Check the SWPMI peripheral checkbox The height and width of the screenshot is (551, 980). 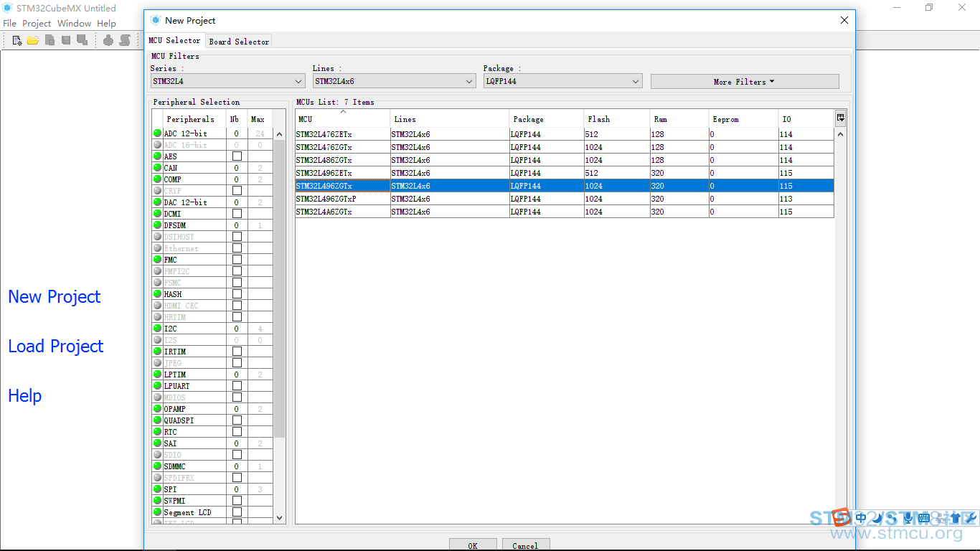(237, 501)
